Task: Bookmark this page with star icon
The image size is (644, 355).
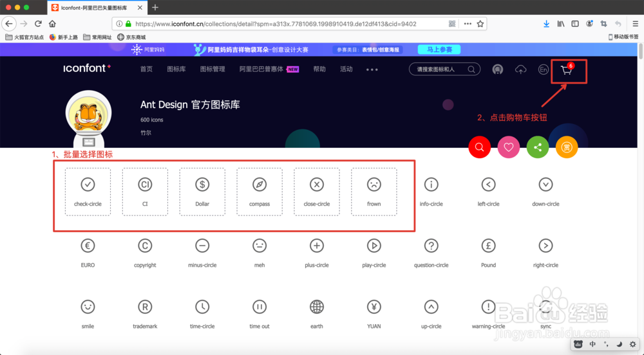Action: click(480, 24)
